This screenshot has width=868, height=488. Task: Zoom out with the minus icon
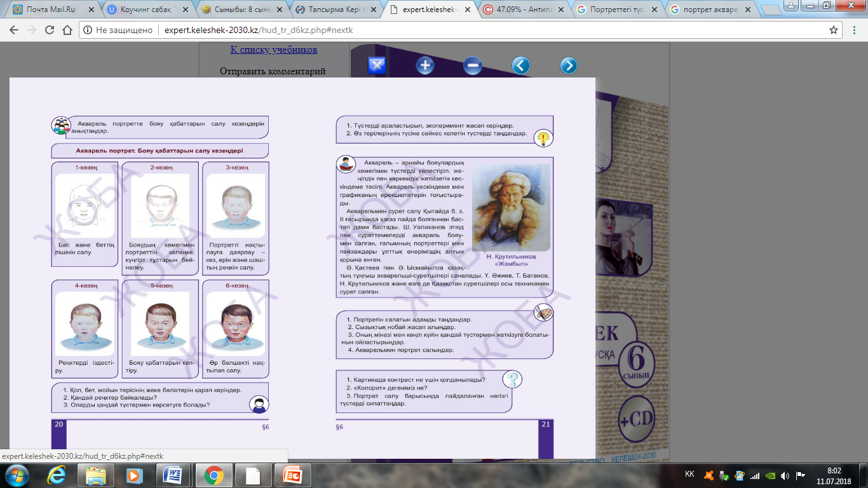click(x=473, y=65)
